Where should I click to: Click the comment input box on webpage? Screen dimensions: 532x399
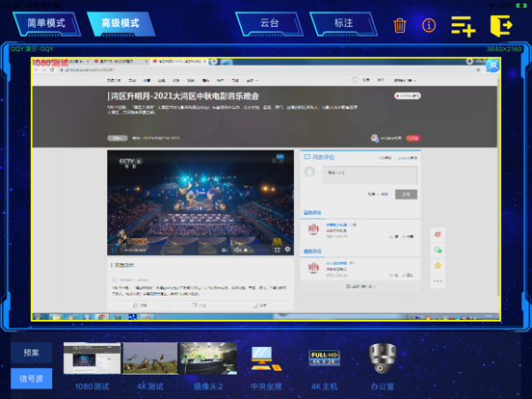point(370,175)
